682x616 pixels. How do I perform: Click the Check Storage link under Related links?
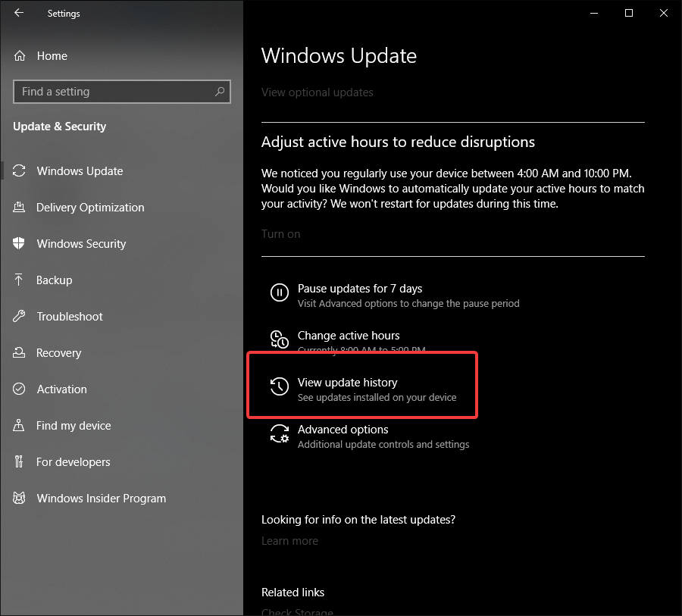[297, 612]
